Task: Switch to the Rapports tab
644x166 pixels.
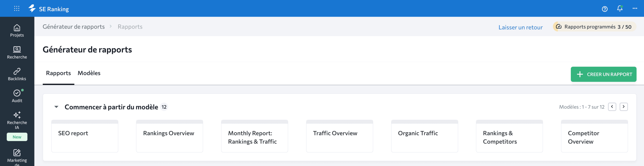Action: point(58,73)
